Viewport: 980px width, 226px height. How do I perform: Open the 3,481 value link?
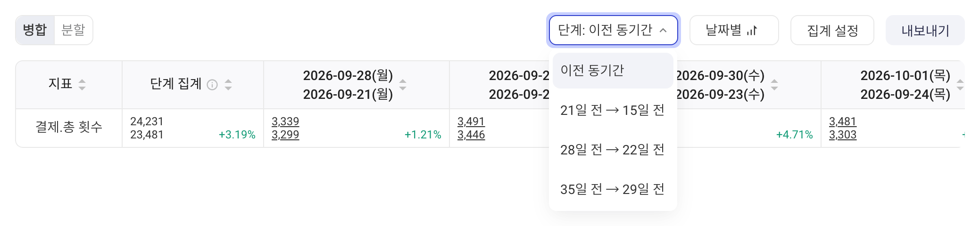pos(843,121)
